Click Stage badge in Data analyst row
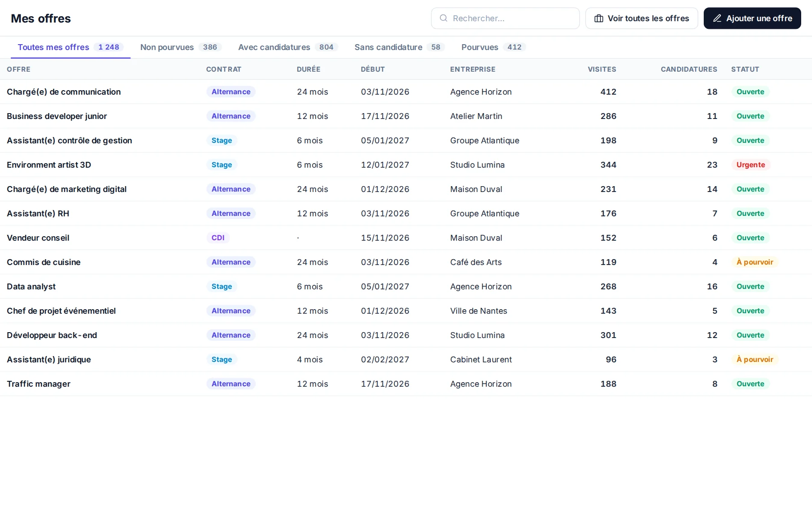Image resolution: width=812 pixels, height=512 pixels. coord(221,287)
